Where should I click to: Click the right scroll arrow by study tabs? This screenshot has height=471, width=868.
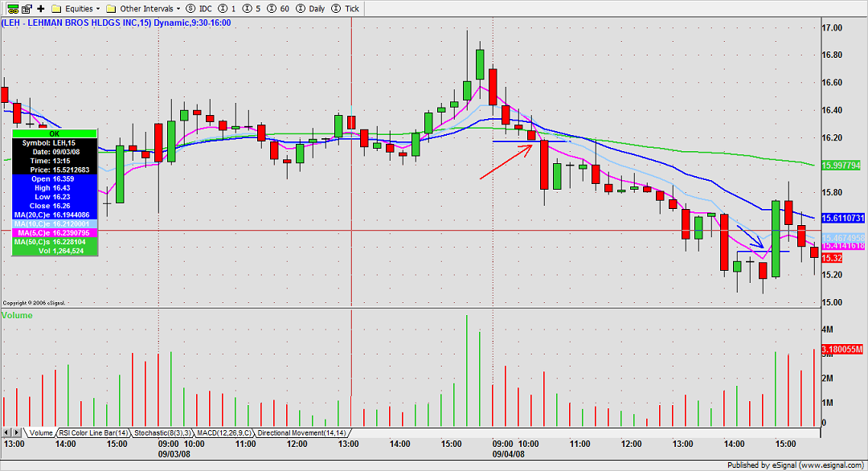coord(17,432)
